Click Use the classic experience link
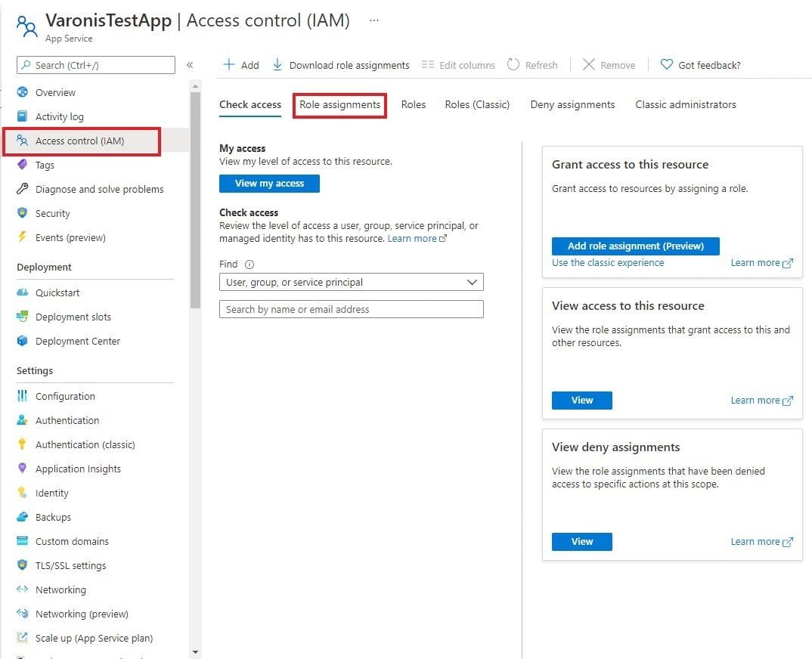This screenshot has height=659, width=812. tap(607, 262)
